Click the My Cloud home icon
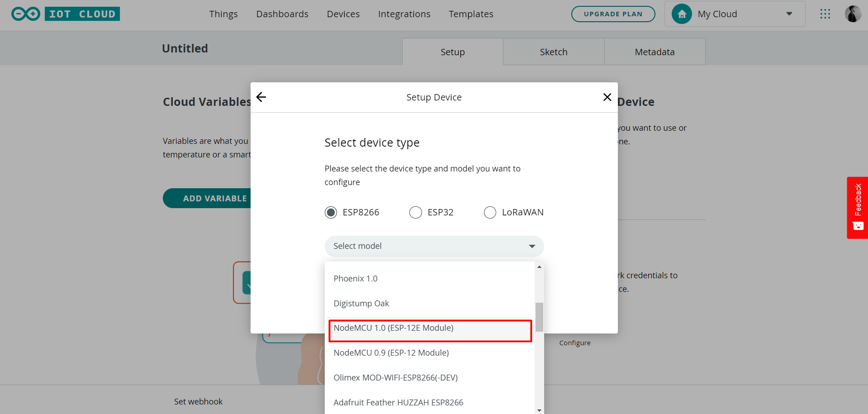 [682, 14]
